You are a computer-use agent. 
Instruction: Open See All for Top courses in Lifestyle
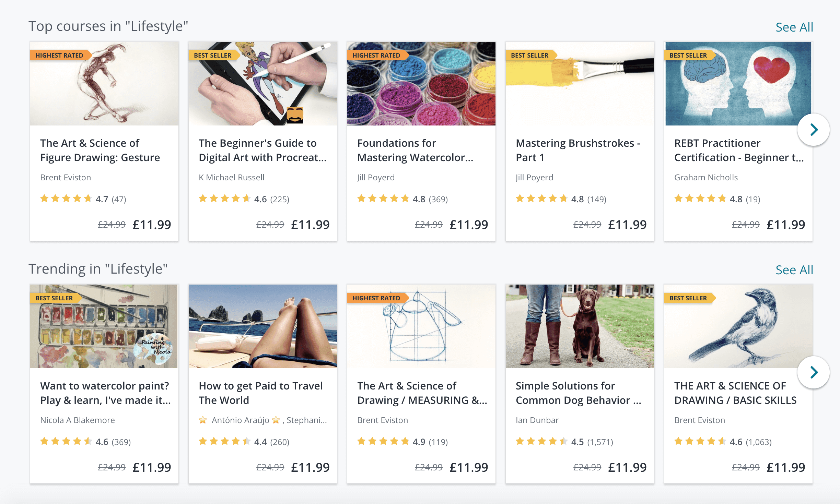tap(794, 27)
